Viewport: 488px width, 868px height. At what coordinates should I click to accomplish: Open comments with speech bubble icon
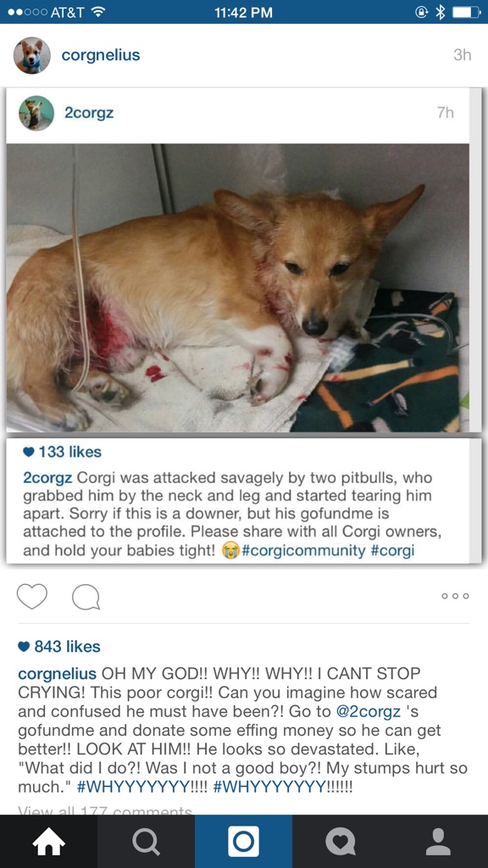(86, 598)
